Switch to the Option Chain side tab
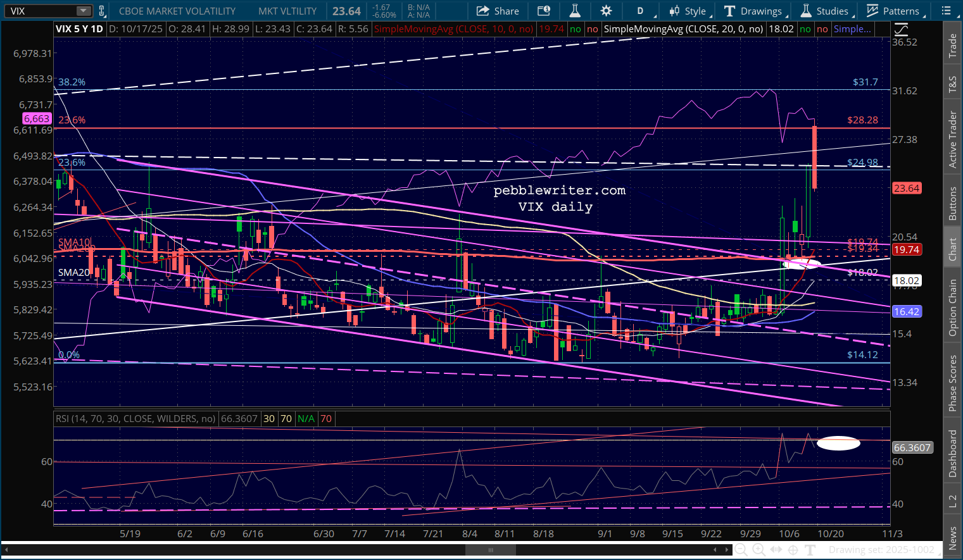The width and height of the screenshot is (963, 560). tap(952, 308)
